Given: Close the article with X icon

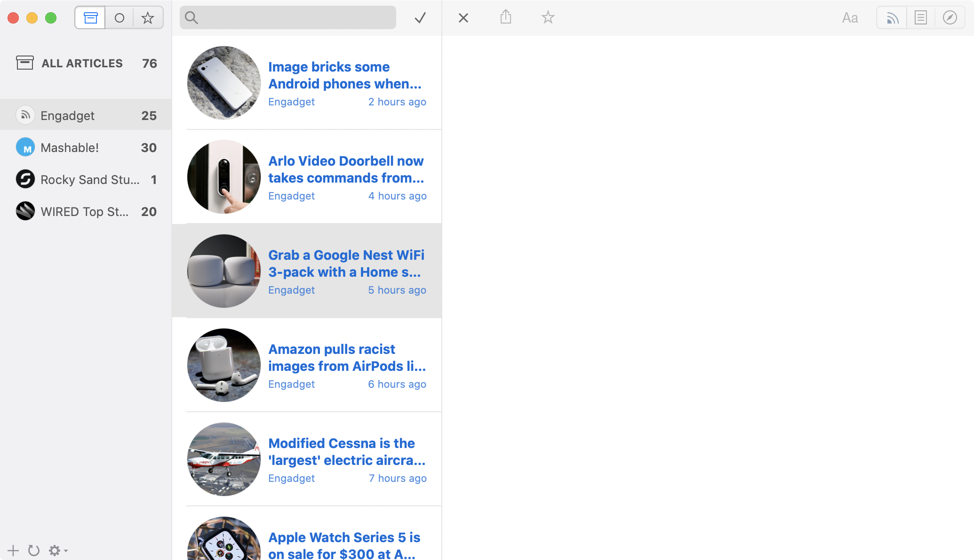Looking at the screenshot, I should tap(463, 18).
